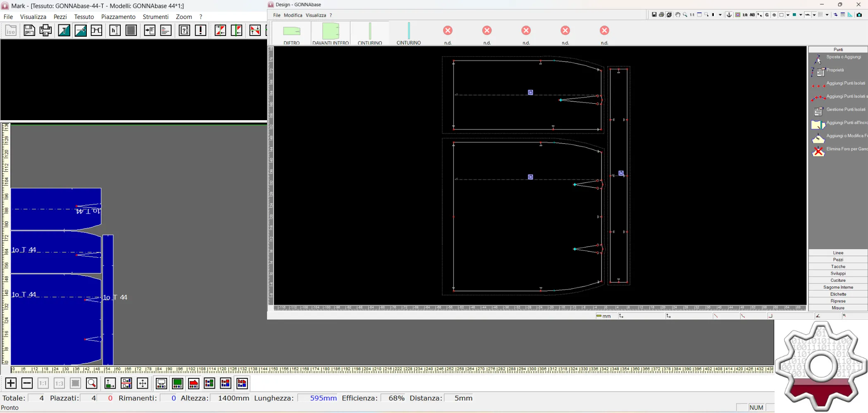
Task: Open the print icon in the Mark toolbar
Action: [x=45, y=30]
